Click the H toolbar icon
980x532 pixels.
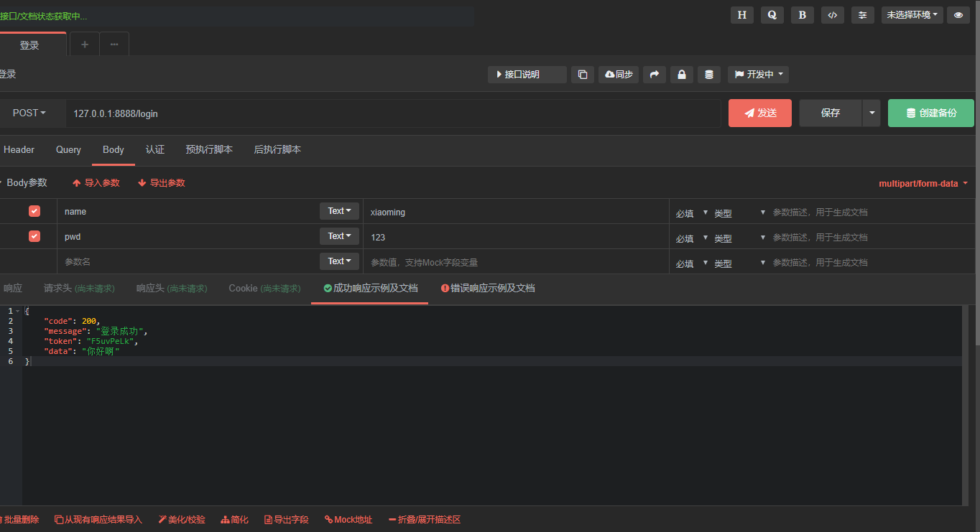742,14
